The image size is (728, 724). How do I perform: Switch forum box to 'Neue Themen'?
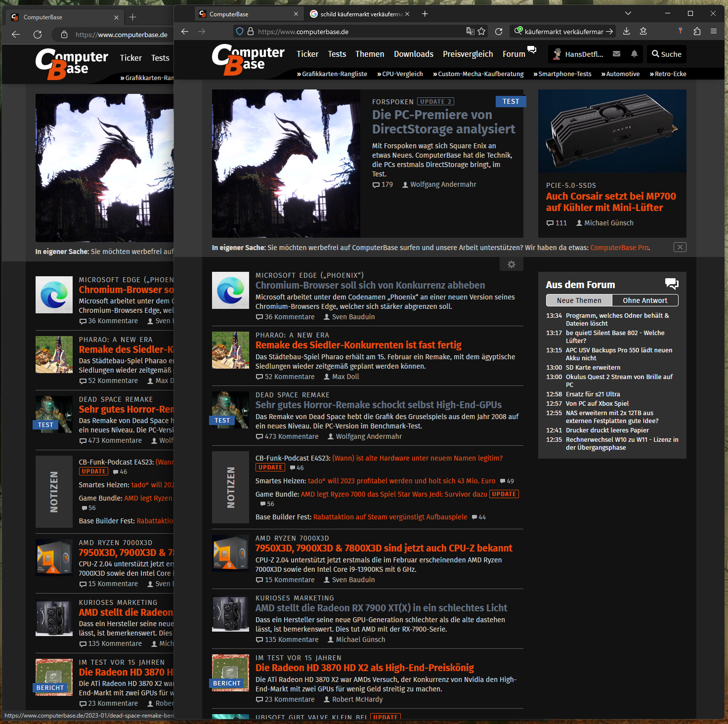579,300
